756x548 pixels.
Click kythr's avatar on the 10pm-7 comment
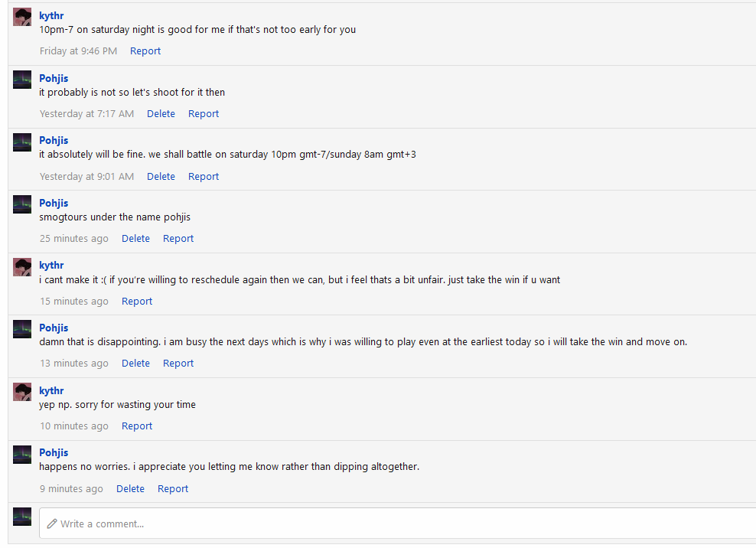[22, 17]
